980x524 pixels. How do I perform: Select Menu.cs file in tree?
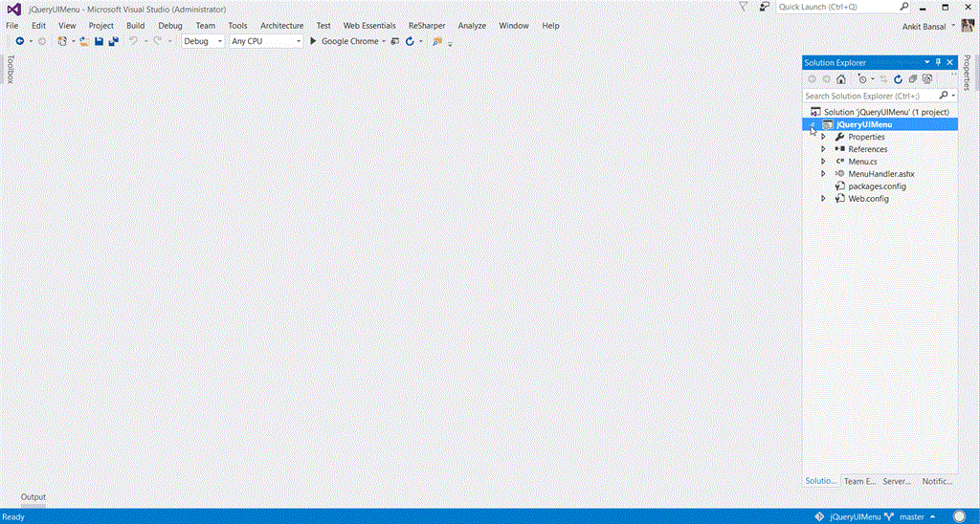coord(862,162)
